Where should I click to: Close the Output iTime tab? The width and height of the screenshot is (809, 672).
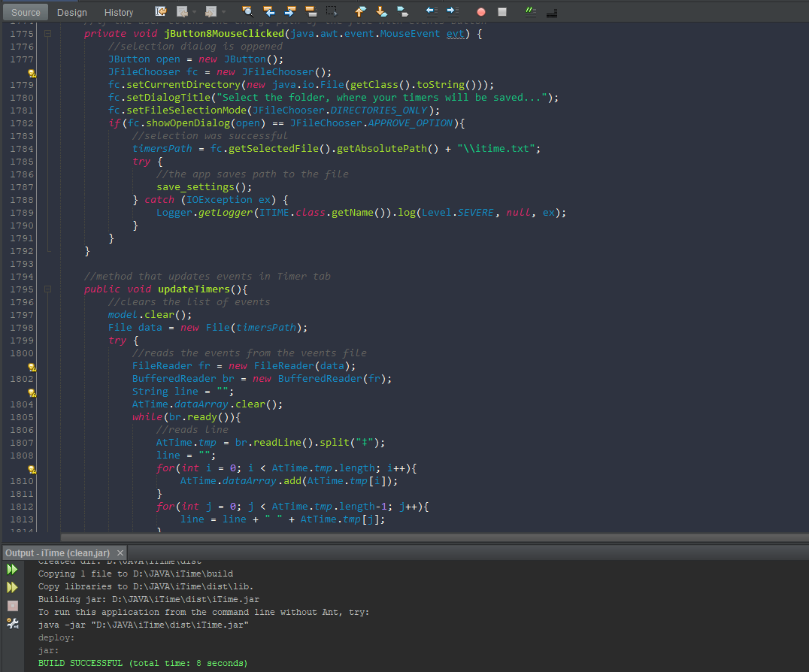tap(120, 552)
